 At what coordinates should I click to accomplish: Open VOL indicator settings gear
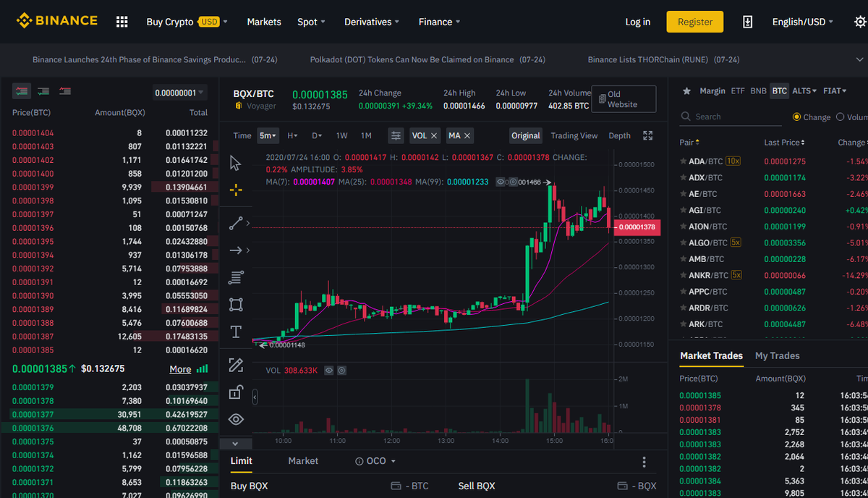click(x=342, y=370)
